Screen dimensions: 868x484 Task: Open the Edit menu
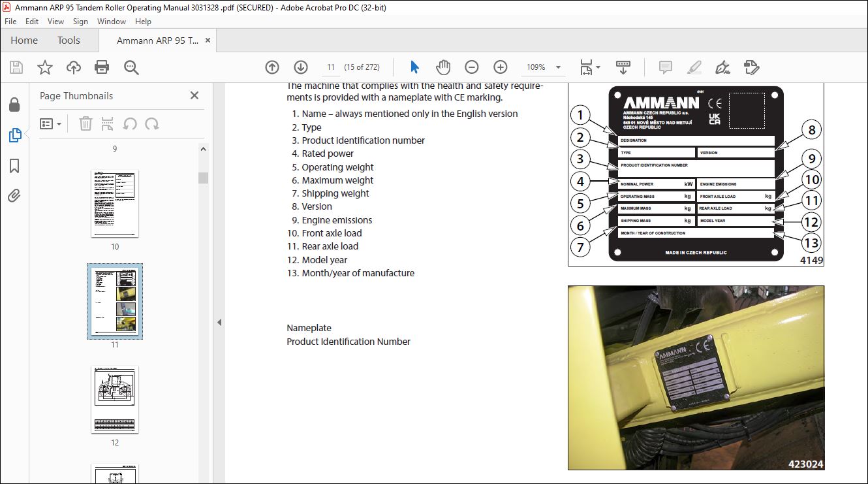point(32,22)
